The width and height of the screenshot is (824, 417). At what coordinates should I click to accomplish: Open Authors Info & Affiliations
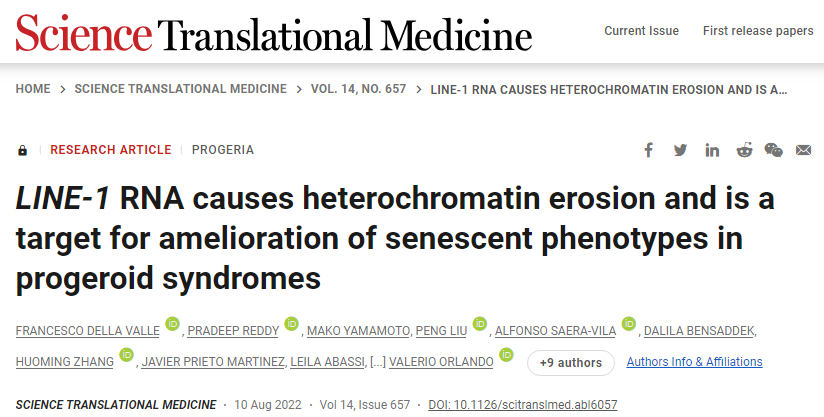tap(694, 362)
